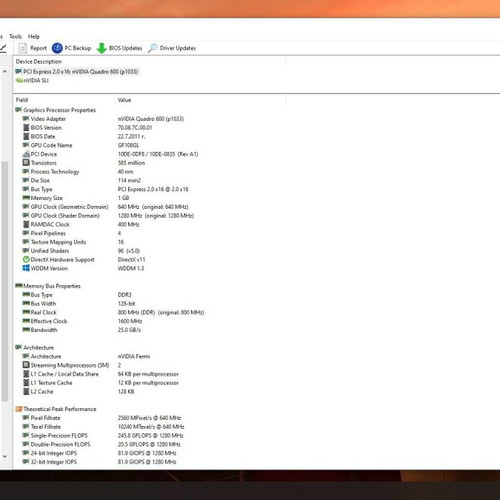Click the left pane scroll up arrow
This screenshot has width=500, height=500.
(5, 71)
